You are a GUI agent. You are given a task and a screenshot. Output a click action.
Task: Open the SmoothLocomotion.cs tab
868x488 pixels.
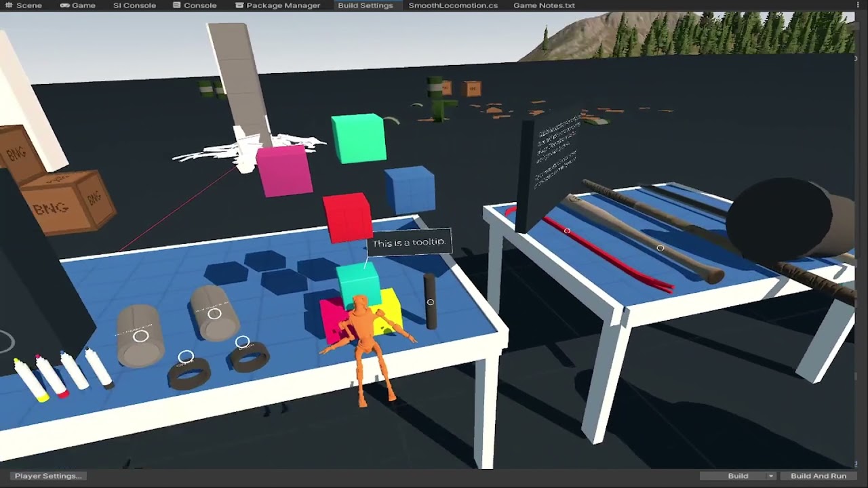(x=453, y=5)
